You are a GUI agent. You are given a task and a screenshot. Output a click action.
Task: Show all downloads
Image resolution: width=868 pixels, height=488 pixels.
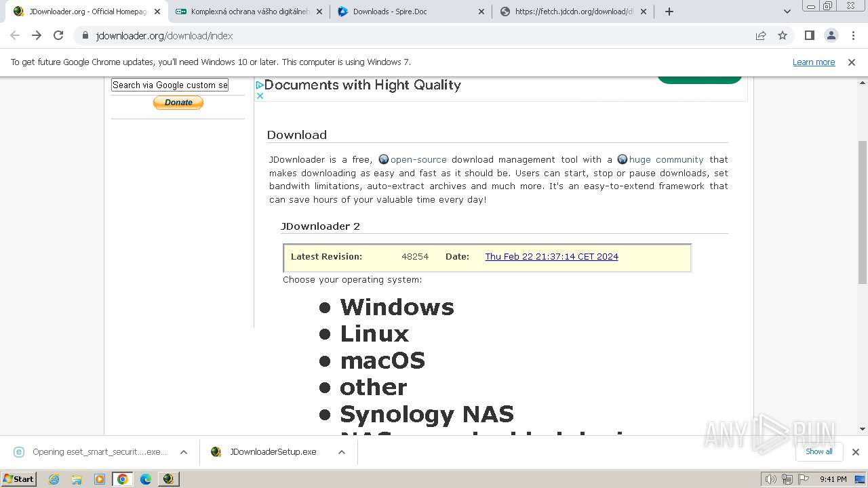tap(818, 451)
